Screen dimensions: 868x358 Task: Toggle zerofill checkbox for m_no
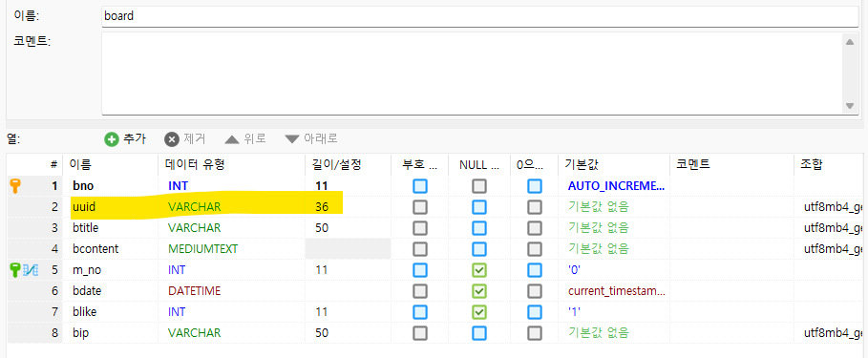pyautogui.click(x=535, y=270)
